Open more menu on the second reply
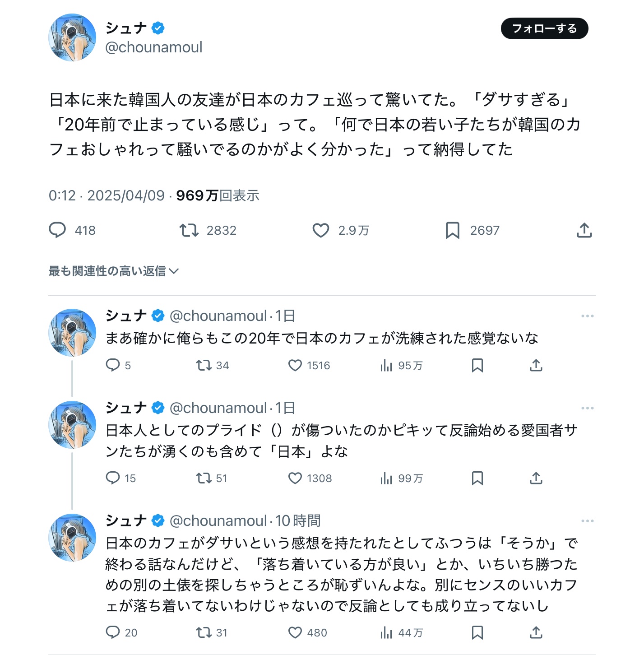Viewport: 644px width, 655px height. point(587,408)
